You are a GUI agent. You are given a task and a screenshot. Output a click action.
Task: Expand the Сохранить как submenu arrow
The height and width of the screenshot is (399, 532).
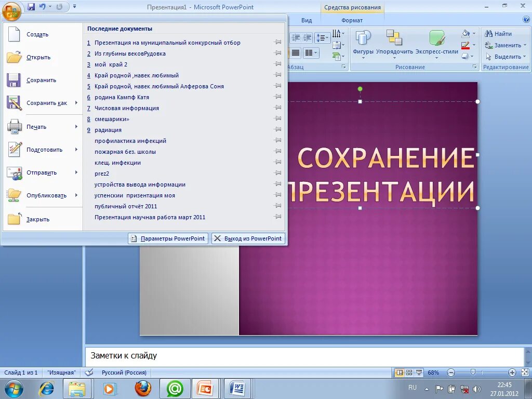[76, 103]
